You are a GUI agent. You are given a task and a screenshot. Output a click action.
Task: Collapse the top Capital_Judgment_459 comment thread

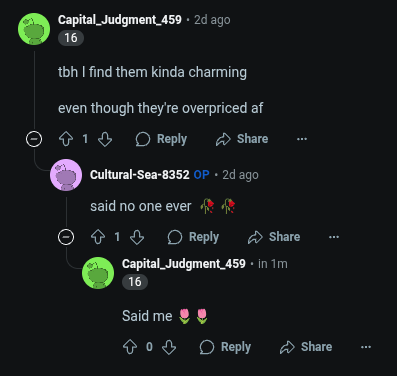tap(34, 139)
